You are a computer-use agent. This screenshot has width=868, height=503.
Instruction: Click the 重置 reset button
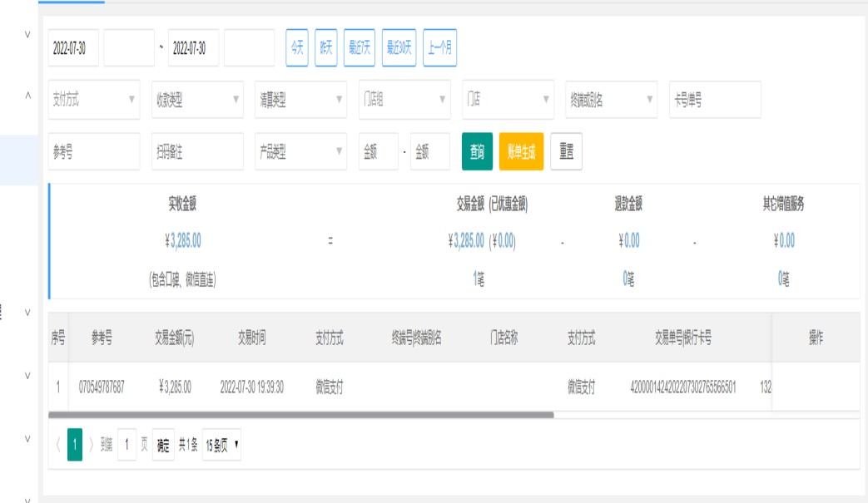pyautogui.click(x=566, y=151)
